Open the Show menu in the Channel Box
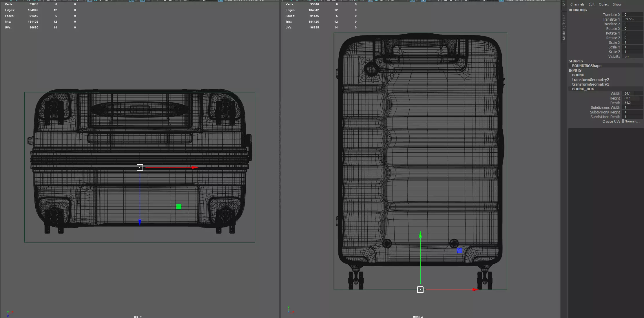This screenshot has height=318, width=644. pyautogui.click(x=617, y=4)
